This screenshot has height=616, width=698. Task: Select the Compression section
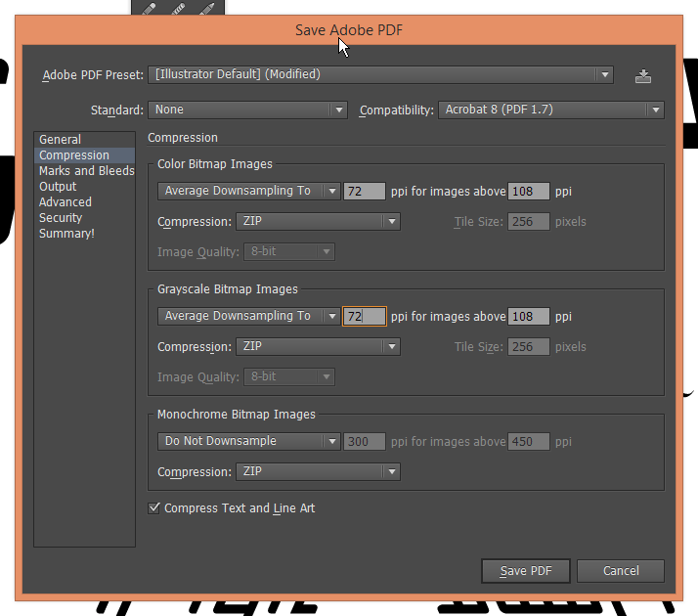(x=85, y=154)
